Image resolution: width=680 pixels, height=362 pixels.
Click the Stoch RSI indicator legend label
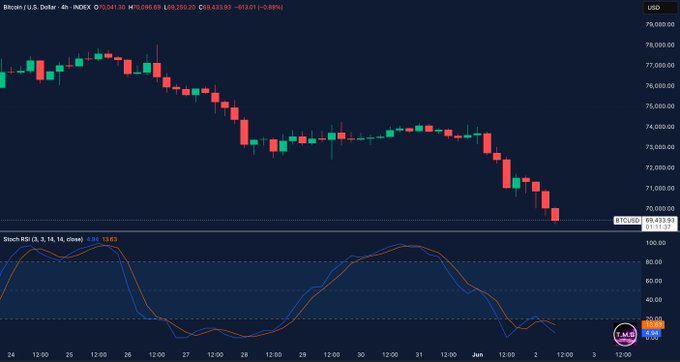[43, 239]
